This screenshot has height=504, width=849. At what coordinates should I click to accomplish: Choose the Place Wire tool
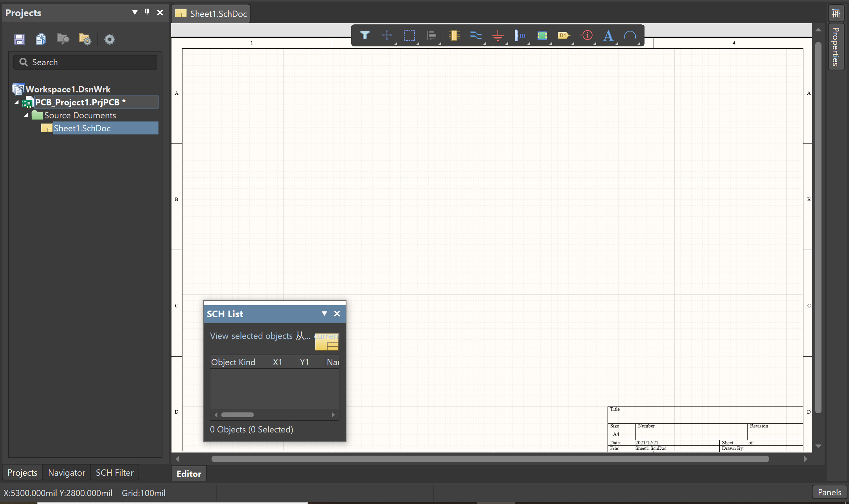point(476,35)
